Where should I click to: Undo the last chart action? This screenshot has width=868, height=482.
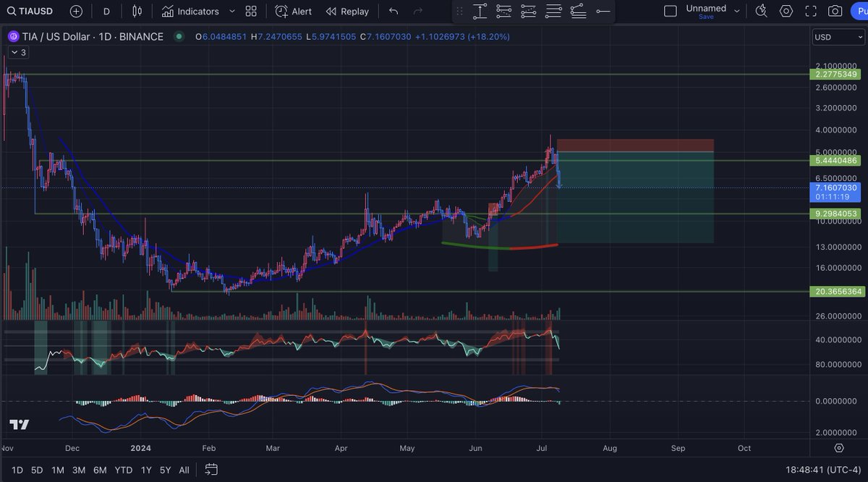[393, 12]
